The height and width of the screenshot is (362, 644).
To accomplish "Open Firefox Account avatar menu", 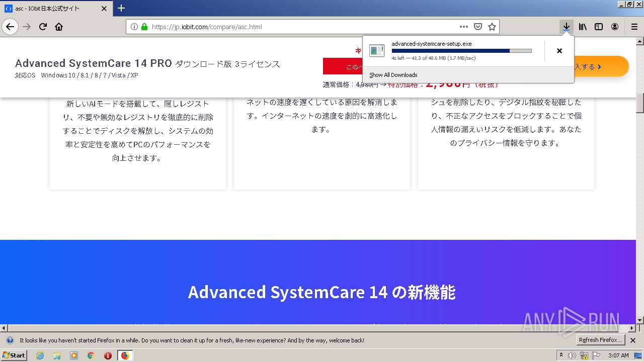I will [615, 27].
